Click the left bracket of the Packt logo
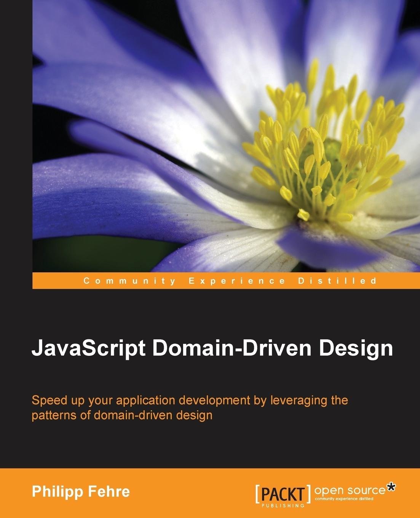 tap(258, 494)
